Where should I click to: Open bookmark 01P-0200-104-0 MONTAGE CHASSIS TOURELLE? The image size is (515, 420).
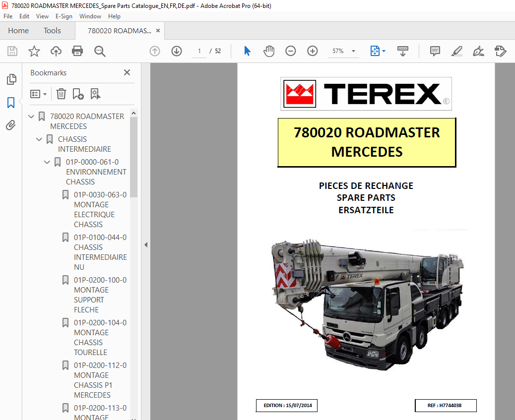[x=100, y=338]
